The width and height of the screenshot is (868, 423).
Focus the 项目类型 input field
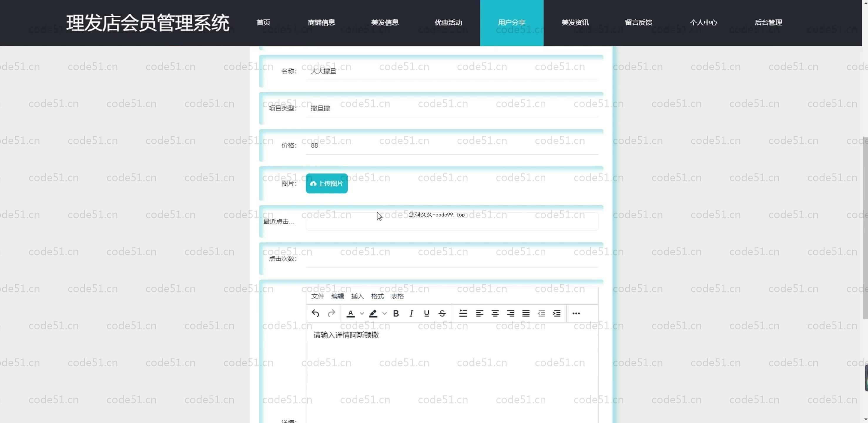[452, 108]
